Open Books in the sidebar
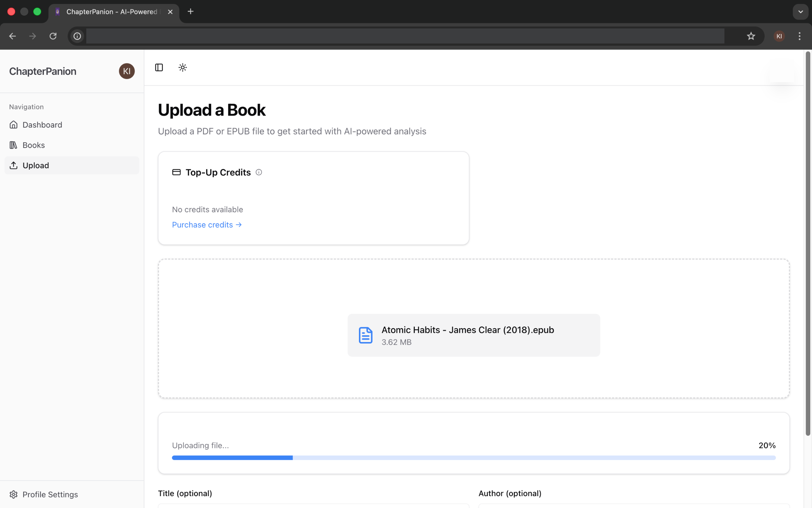 click(x=33, y=145)
